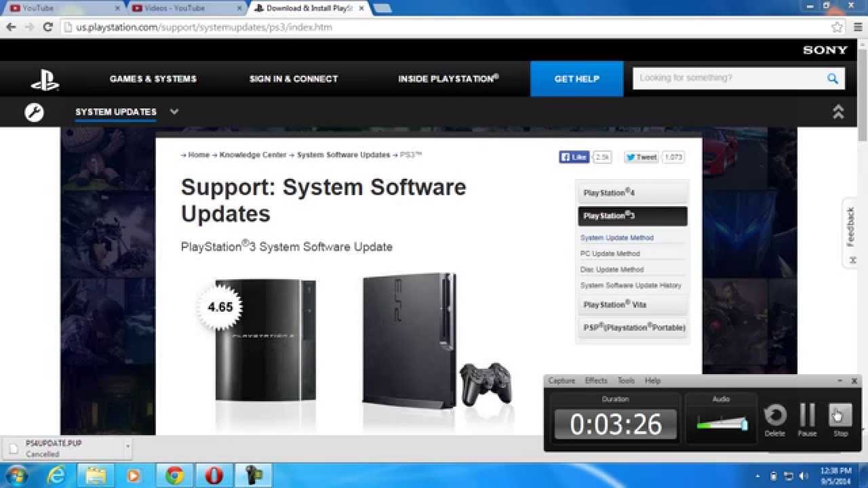The height and width of the screenshot is (488, 868).
Task: Open Sign In & Connect menu
Action: tap(294, 79)
